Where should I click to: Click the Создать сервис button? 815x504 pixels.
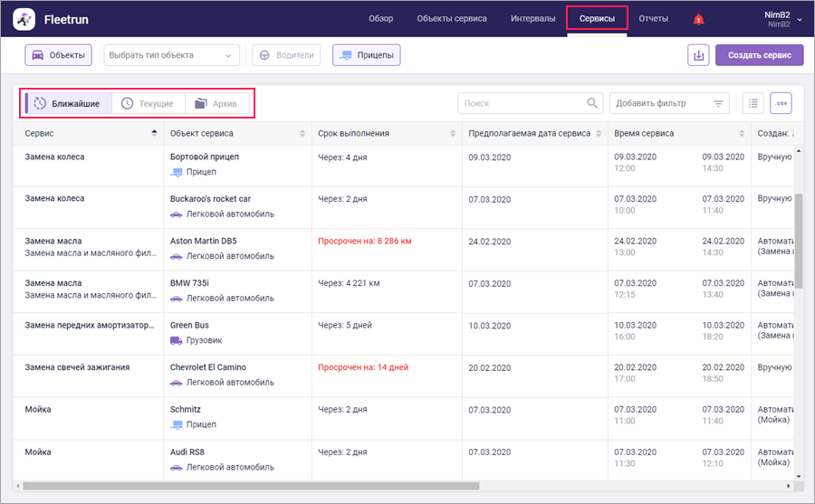(x=760, y=55)
